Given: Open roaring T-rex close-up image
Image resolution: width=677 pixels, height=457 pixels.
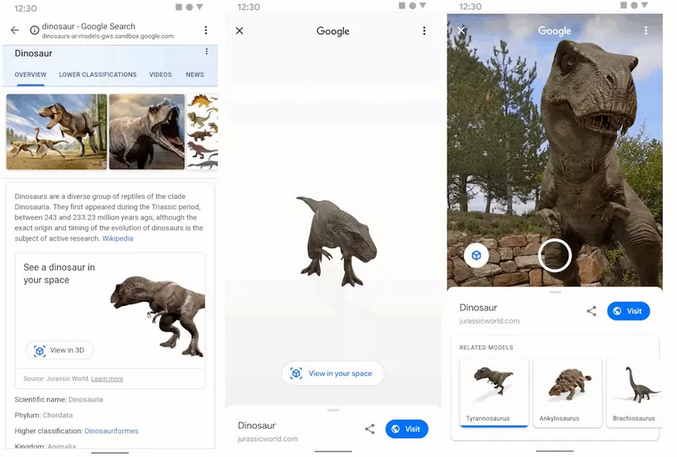Looking at the screenshot, I should click(x=147, y=132).
